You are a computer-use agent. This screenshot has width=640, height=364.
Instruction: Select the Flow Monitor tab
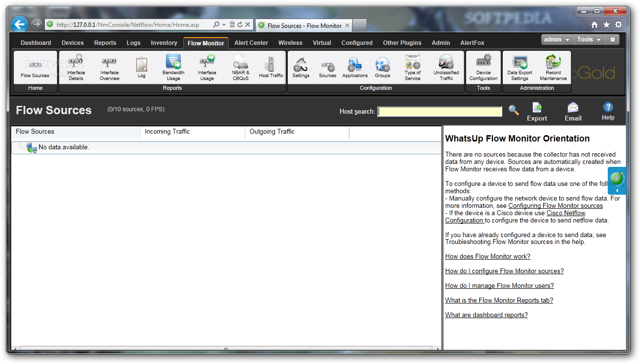point(206,43)
